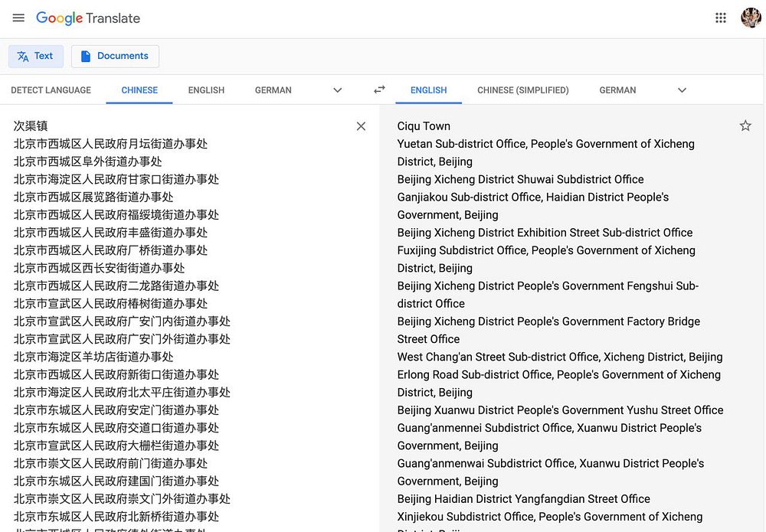Click translated text Ciqu Town
This screenshot has height=532, width=766.
[x=424, y=126]
